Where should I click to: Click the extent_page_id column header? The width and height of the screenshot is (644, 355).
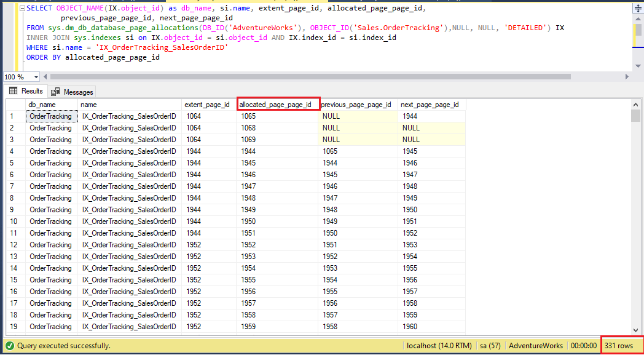(x=207, y=103)
